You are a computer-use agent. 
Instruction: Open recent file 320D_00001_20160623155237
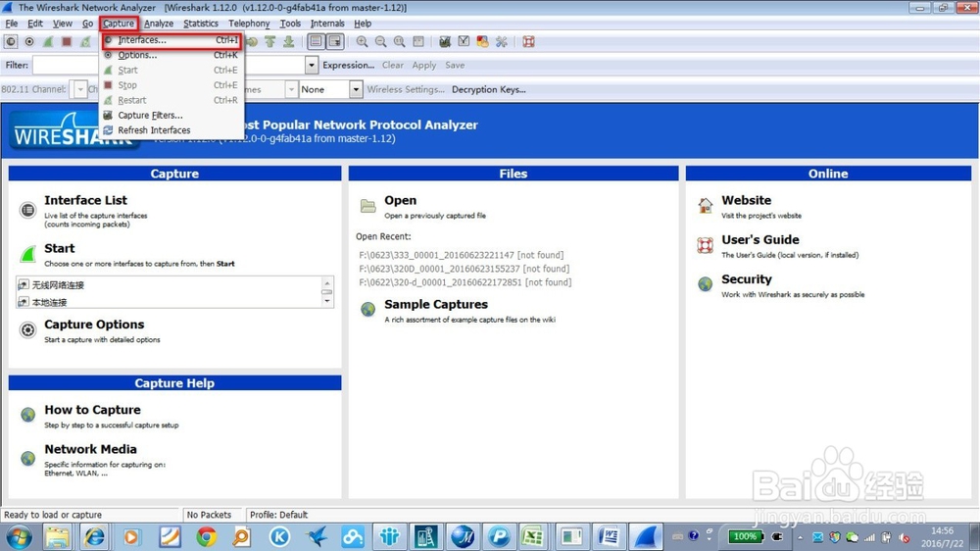tap(464, 269)
